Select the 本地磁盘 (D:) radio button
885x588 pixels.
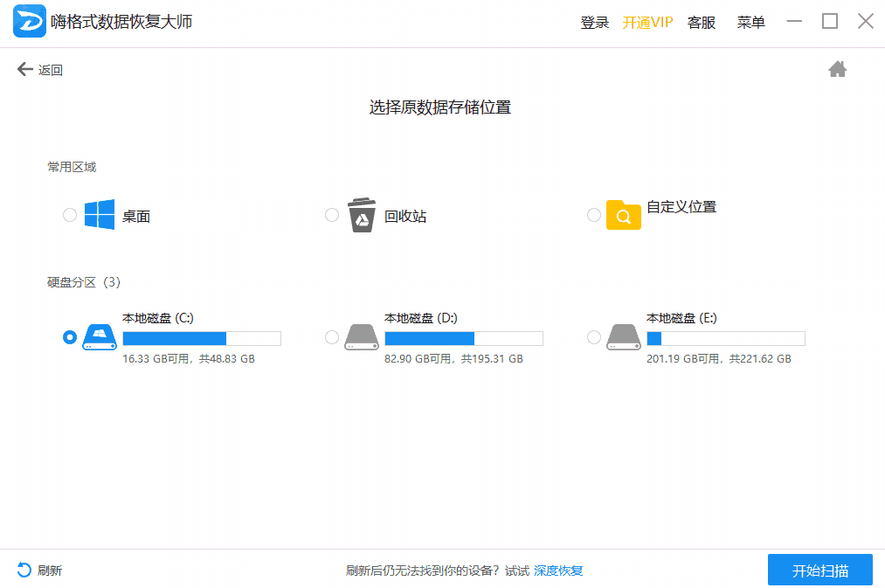coord(332,337)
